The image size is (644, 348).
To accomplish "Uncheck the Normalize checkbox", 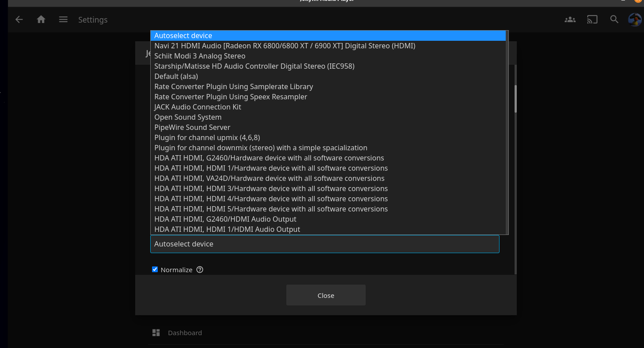I will pos(155,270).
